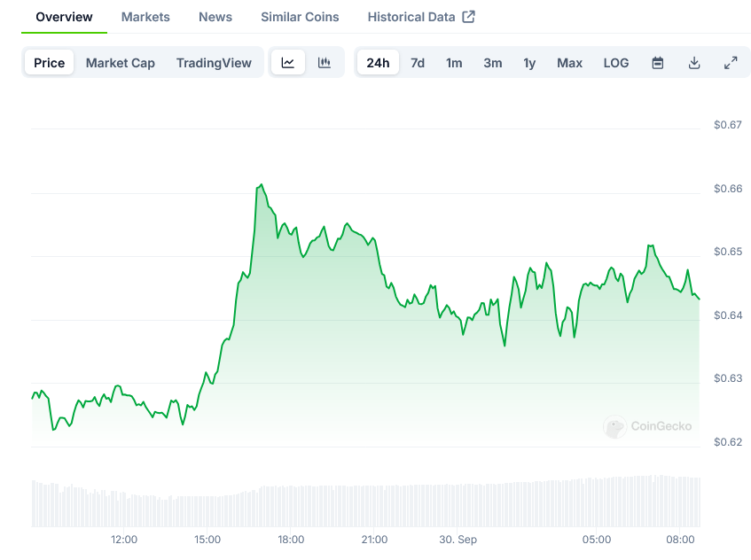Switch to TradingView chart
Viewport: 751px width, 560px height.
[x=214, y=63]
